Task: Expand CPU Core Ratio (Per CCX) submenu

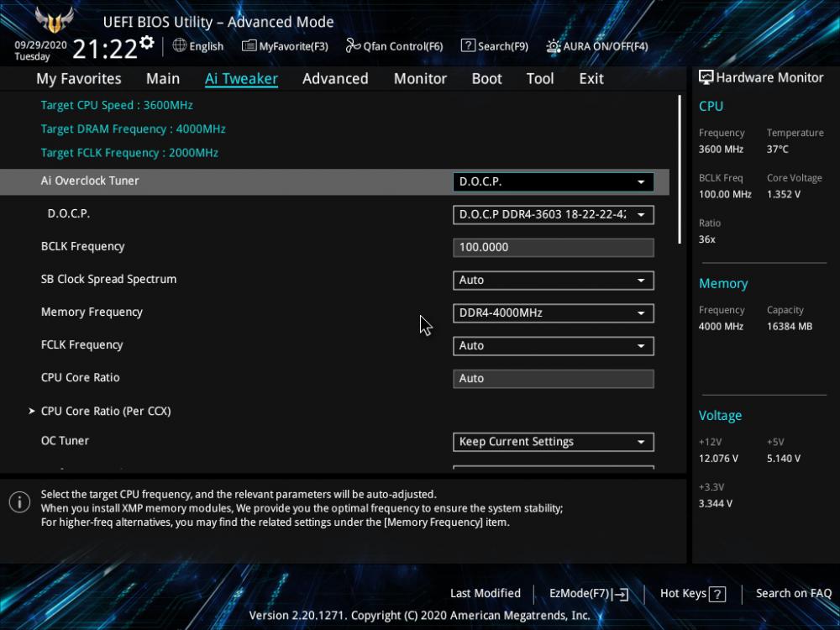Action: click(106, 411)
